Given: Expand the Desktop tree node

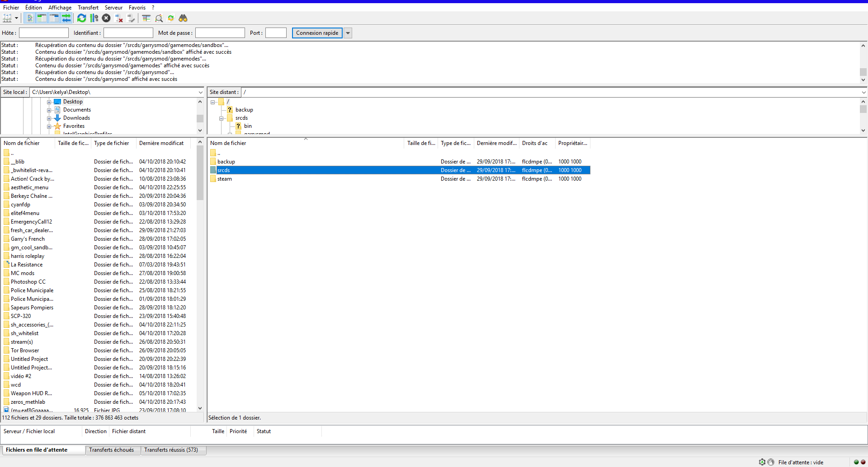Looking at the screenshot, I should pyautogui.click(x=49, y=102).
